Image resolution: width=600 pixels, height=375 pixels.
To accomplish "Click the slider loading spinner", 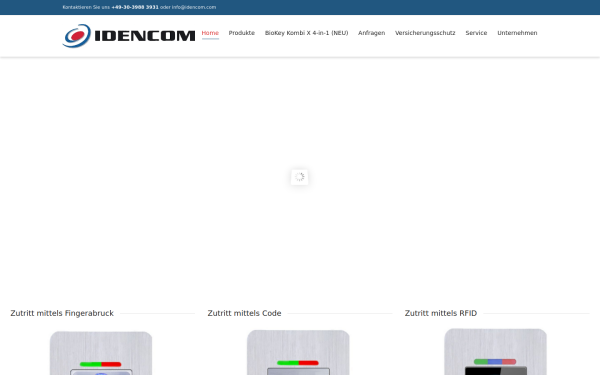I will [x=300, y=177].
